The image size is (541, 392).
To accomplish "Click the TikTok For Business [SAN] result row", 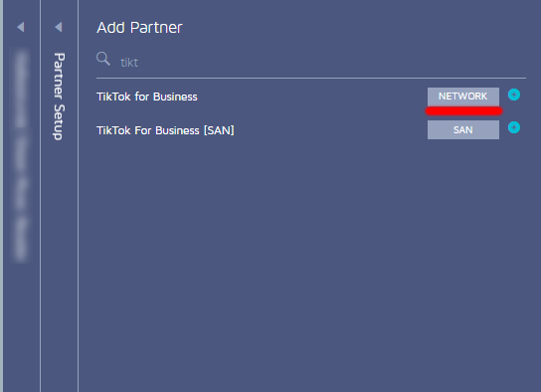I will [x=311, y=130].
